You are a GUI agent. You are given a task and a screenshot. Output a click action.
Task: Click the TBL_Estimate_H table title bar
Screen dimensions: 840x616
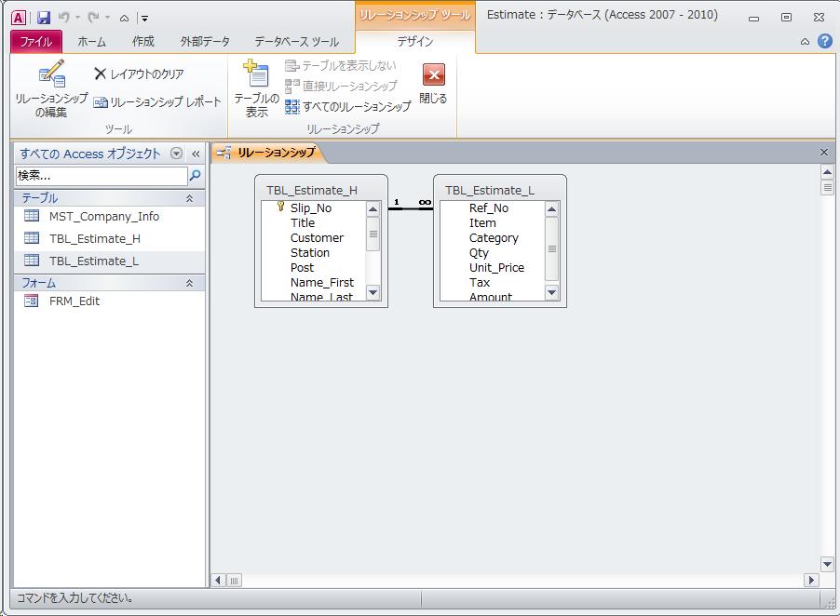point(321,191)
